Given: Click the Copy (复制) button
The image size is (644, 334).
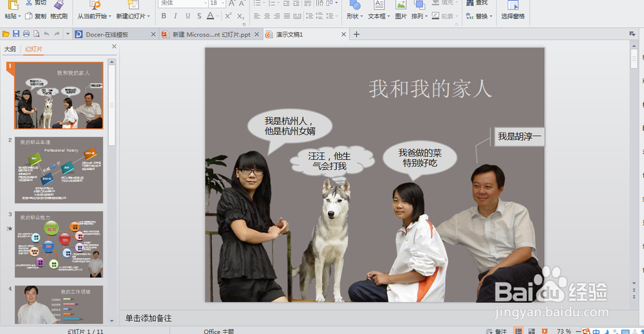Looking at the screenshot, I should pos(35,16).
